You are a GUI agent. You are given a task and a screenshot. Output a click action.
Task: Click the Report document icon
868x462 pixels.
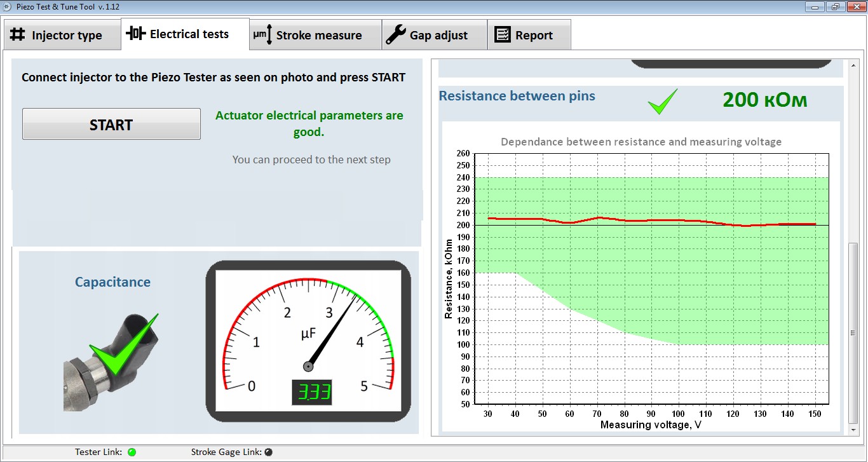[503, 34]
